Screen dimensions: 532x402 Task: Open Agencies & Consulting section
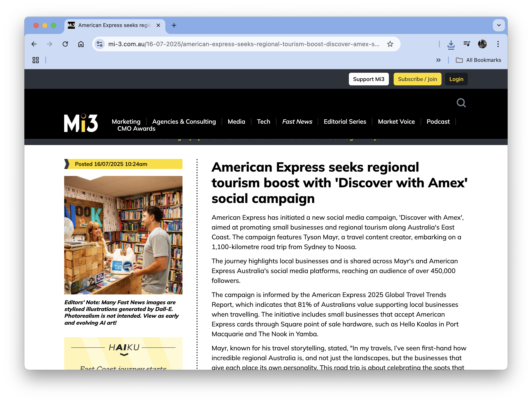pos(184,122)
